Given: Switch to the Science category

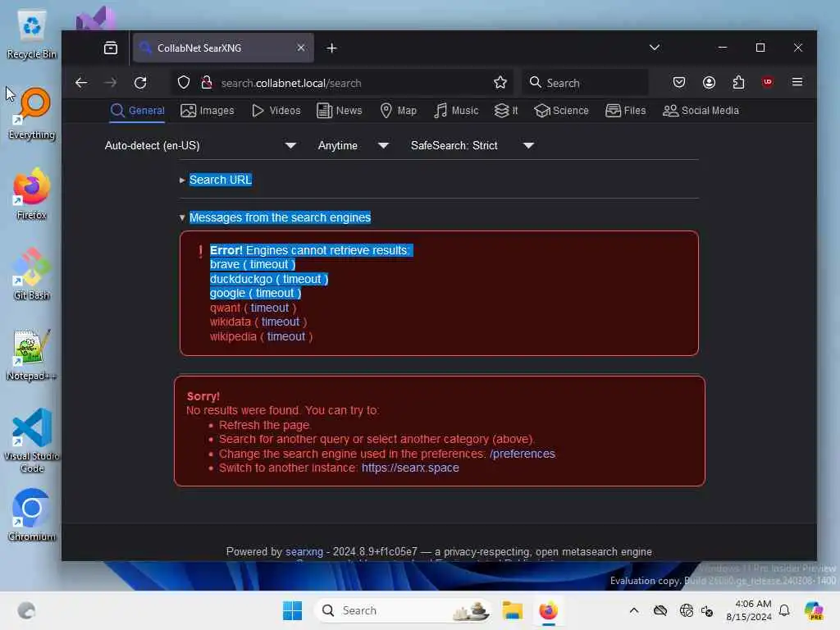Looking at the screenshot, I should 561,111.
